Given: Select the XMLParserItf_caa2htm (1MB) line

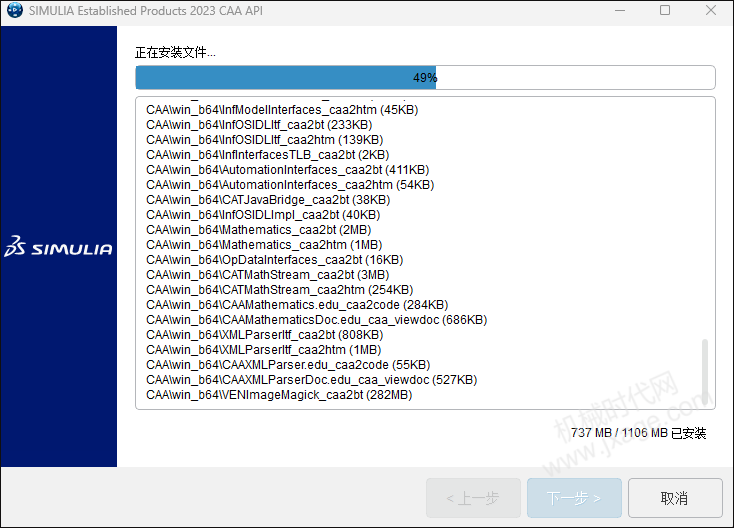Looking at the screenshot, I should click(x=264, y=350).
